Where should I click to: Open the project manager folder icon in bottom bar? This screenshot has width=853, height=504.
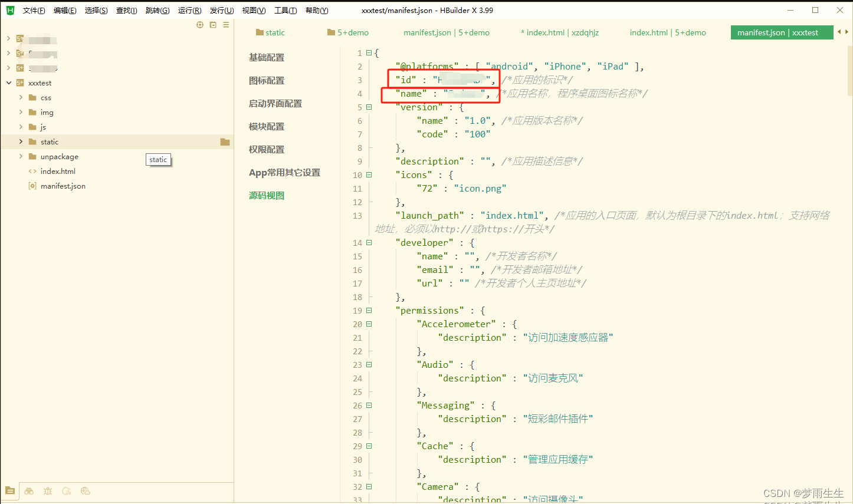(10, 490)
